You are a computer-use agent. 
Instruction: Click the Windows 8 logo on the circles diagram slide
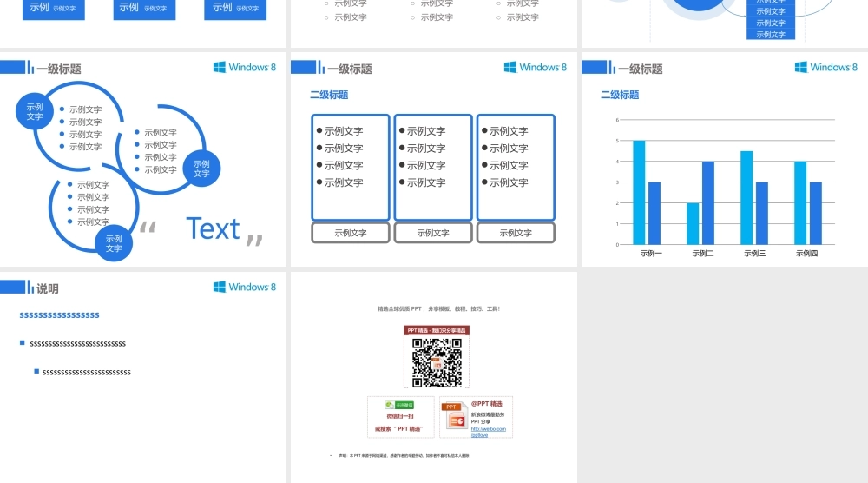[x=245, y=67]
